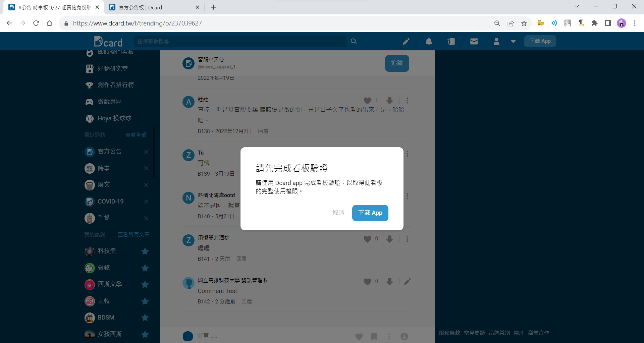
Task: Click down arrow on Comment Test comment
Action: 389,281
